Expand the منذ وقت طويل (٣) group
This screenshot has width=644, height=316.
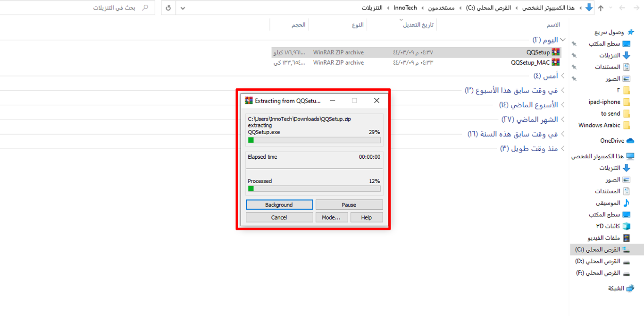click(x=562, y=149)
